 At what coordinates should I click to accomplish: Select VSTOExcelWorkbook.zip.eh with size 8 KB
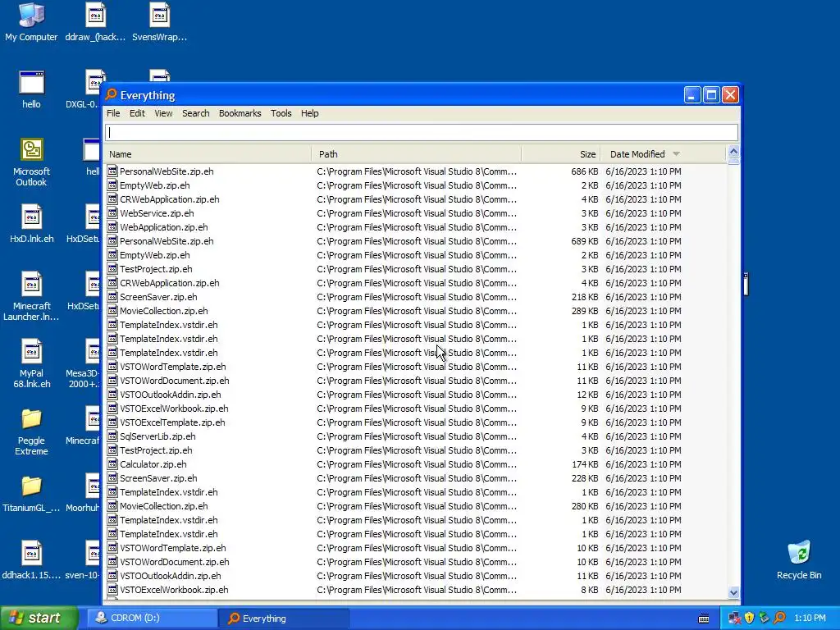point(416,589)
